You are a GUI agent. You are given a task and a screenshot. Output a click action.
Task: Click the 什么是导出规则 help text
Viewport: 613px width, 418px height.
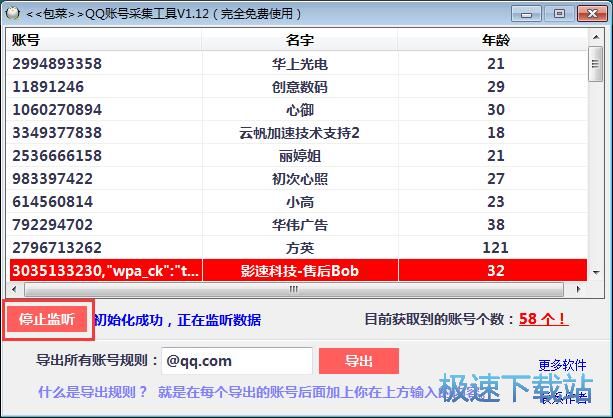(93, 392)
